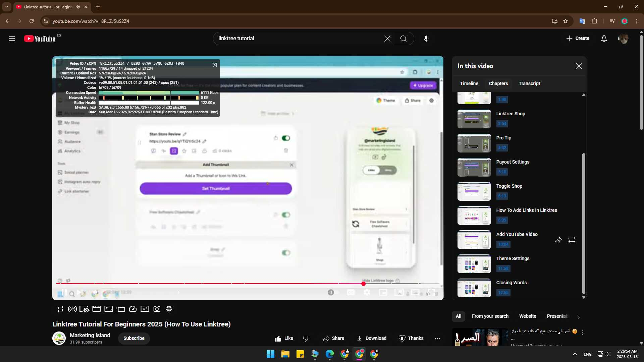Download the video
The width and height of the screenshot is (644, 362).
[372, 339]
